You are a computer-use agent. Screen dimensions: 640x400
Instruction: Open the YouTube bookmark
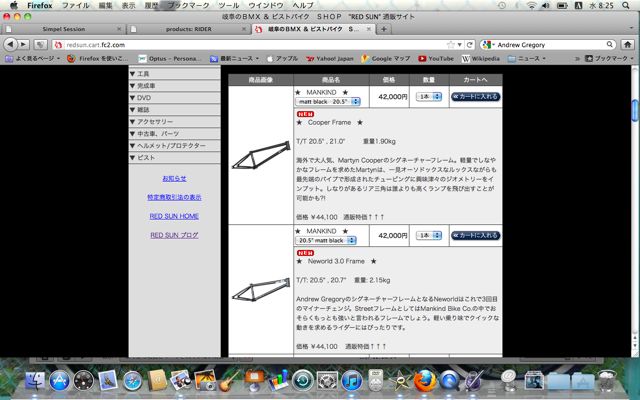(x=436, y=58)
